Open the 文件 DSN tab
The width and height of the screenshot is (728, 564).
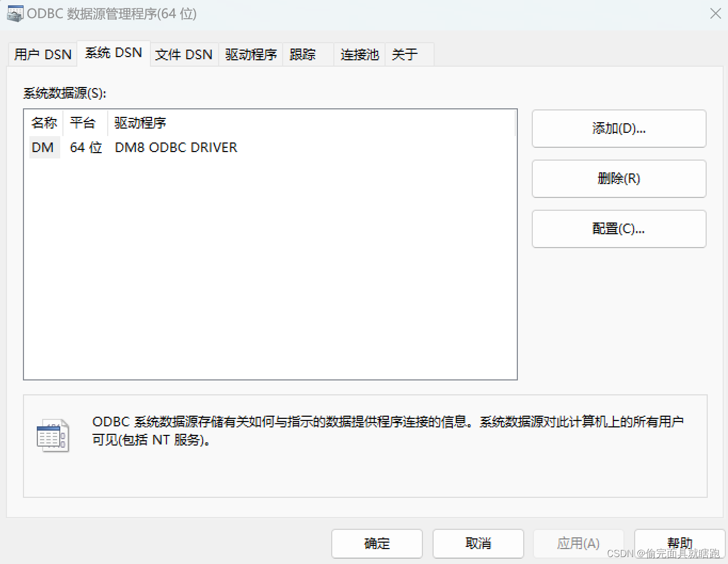point(184,54)
